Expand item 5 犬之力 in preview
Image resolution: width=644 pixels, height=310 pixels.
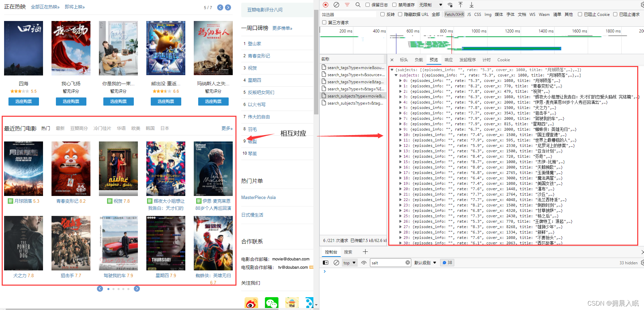[x=400, y=108]
